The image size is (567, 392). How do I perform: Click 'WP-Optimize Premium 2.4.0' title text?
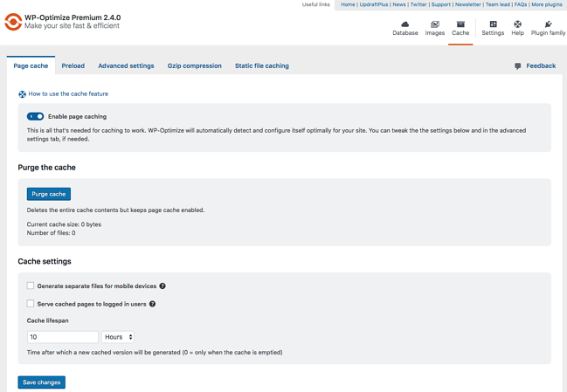(x=73, y=17)
